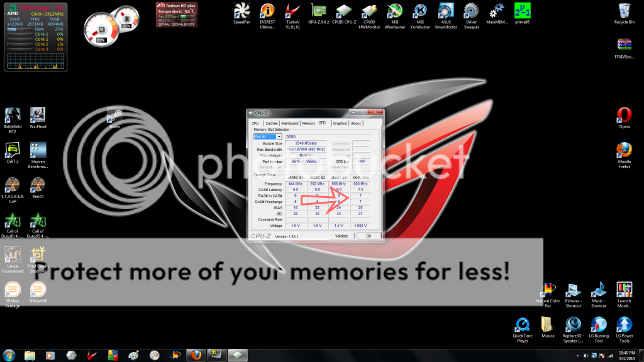Open Windows Start menu

click(9, 356)
